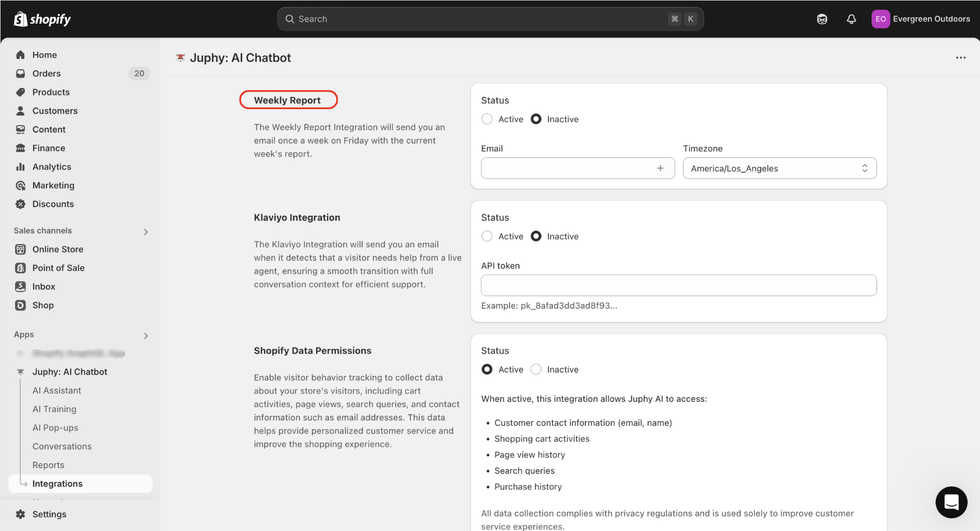
Task: Open Reports submenu item
Action: click(48, 465)
